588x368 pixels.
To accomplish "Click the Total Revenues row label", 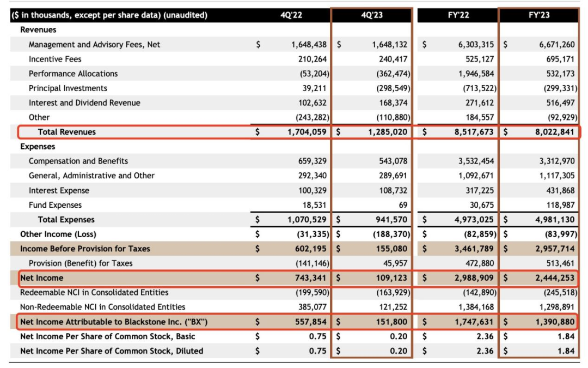I will pyautogui.click(x=66, y=132).
